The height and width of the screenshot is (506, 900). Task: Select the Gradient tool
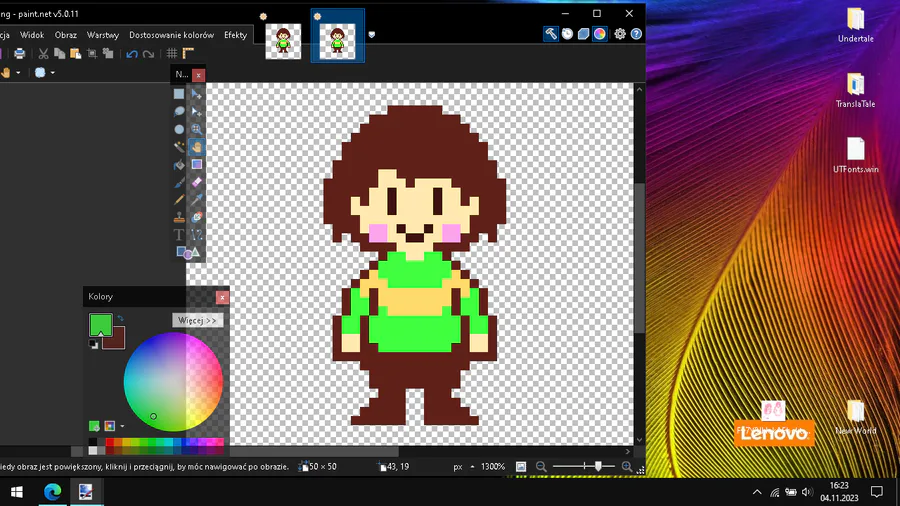[x=197, y=165]
